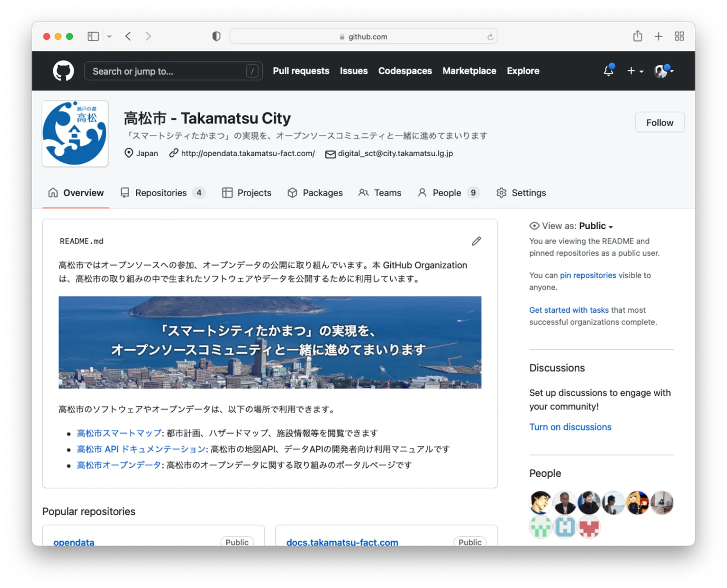Switch to the People tab

tap(448, 193)
